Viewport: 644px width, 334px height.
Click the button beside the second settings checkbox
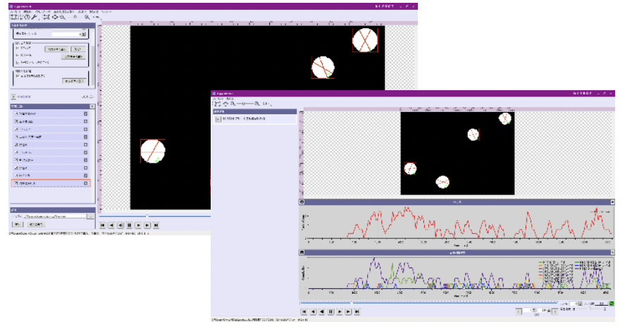tap(73, 56)
